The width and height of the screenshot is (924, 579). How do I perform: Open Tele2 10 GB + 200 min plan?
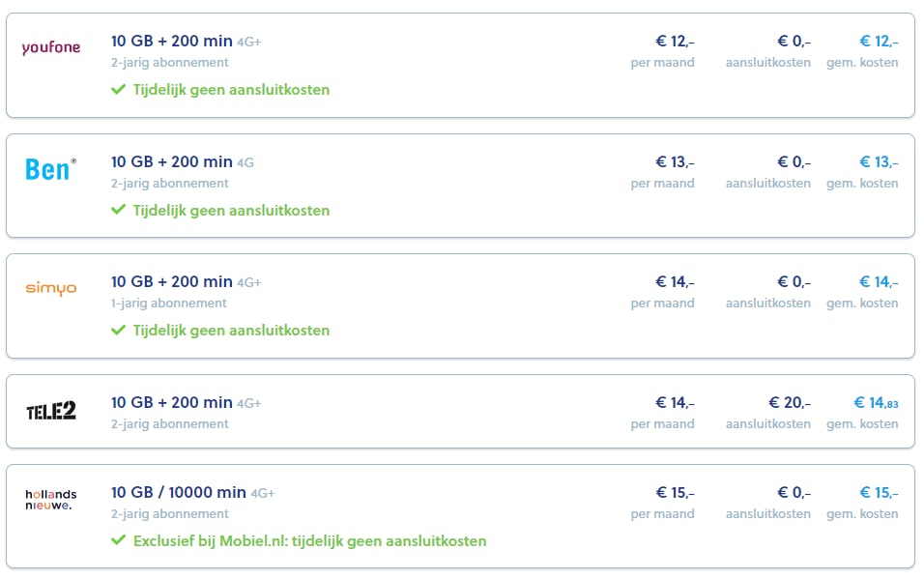171,402
